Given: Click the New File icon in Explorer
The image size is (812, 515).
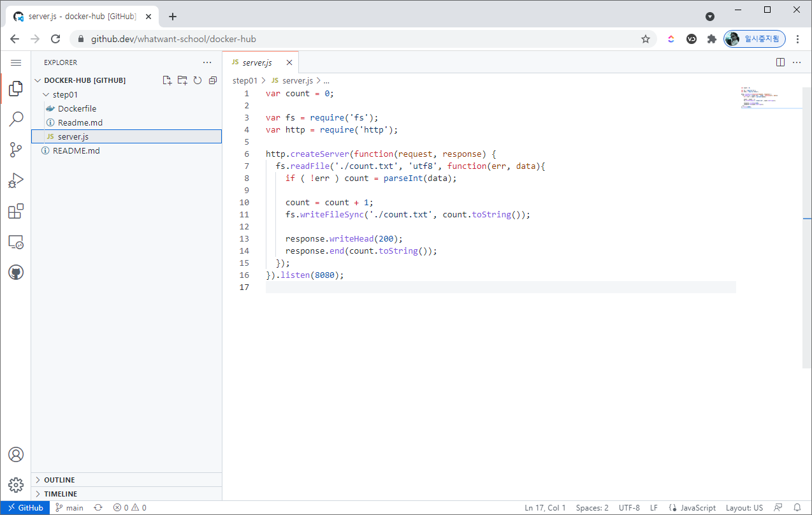Looking at the screenshot, I should 167,80.
